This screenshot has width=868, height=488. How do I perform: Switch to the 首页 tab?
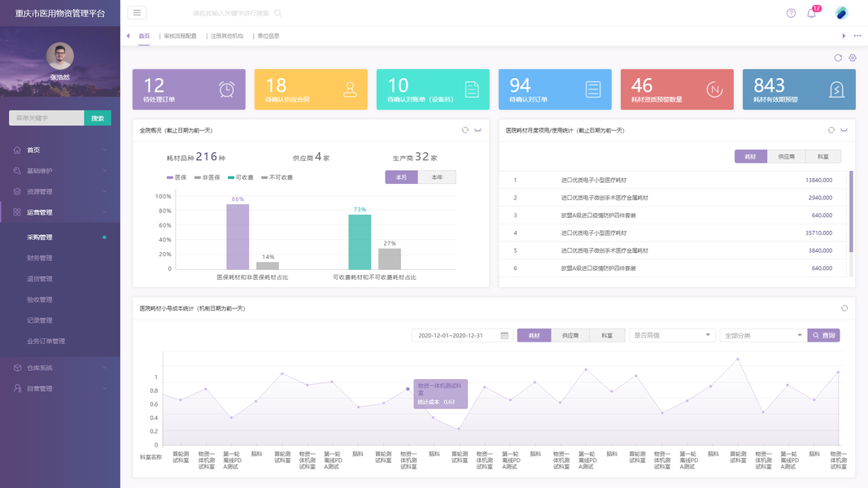(x=144, y=36)
